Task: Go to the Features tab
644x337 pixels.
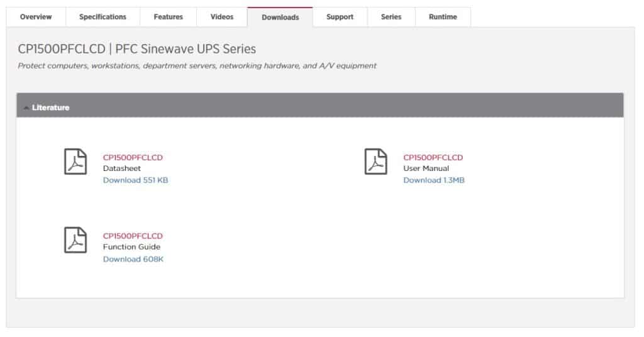Action: tap(169, 17)
